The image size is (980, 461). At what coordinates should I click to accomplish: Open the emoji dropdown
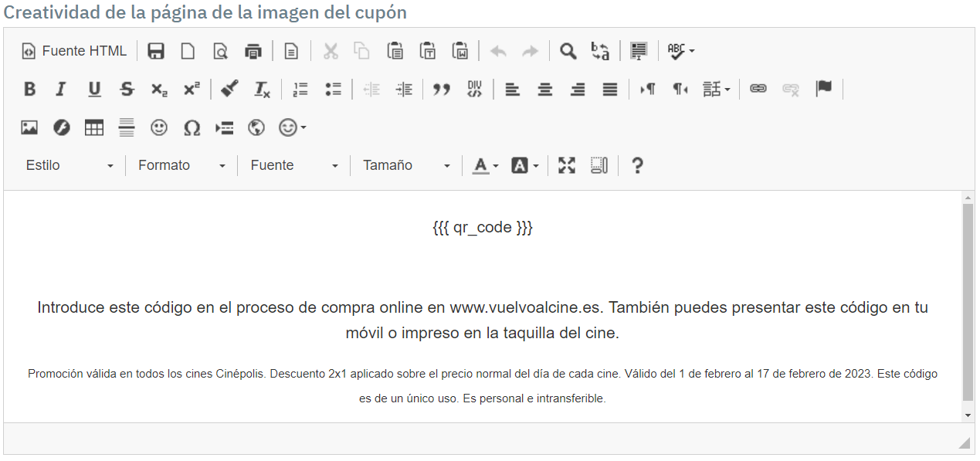click(x=293, y=127)
